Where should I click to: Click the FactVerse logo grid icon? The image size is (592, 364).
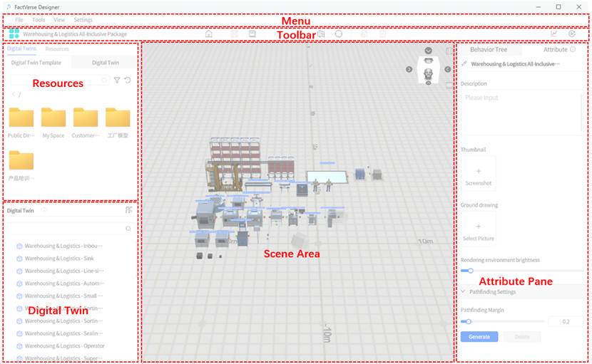pos(14,33)
